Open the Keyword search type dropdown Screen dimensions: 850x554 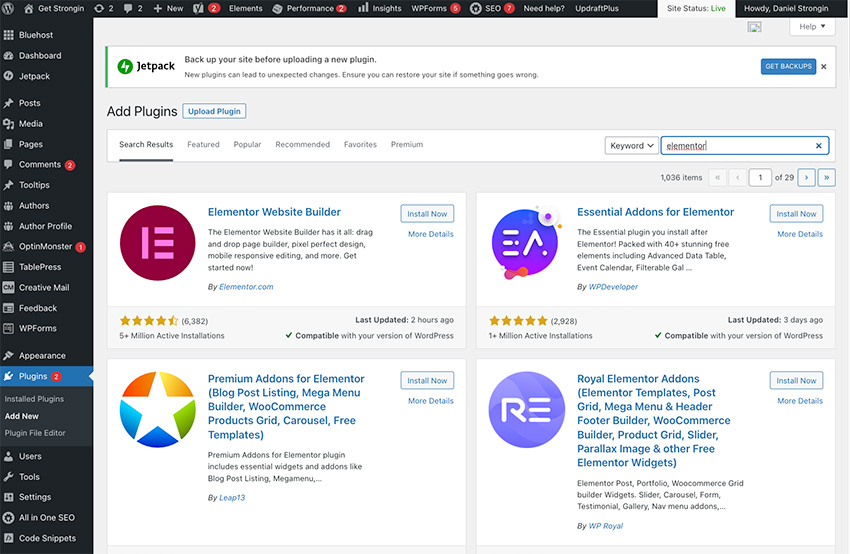[631, 145]
